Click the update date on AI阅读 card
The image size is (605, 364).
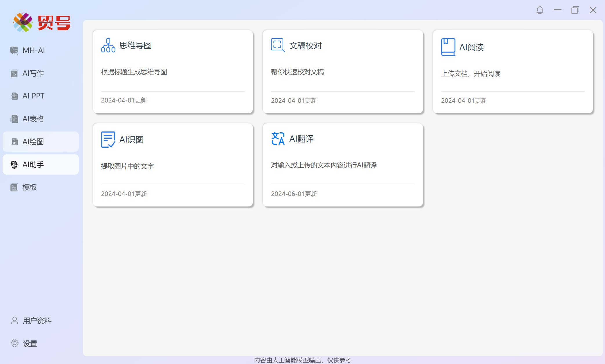[464, 101]
